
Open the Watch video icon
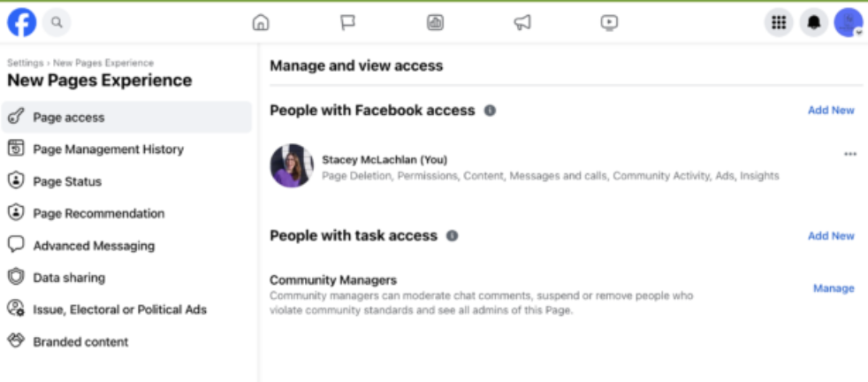click(x=609, y=23)
